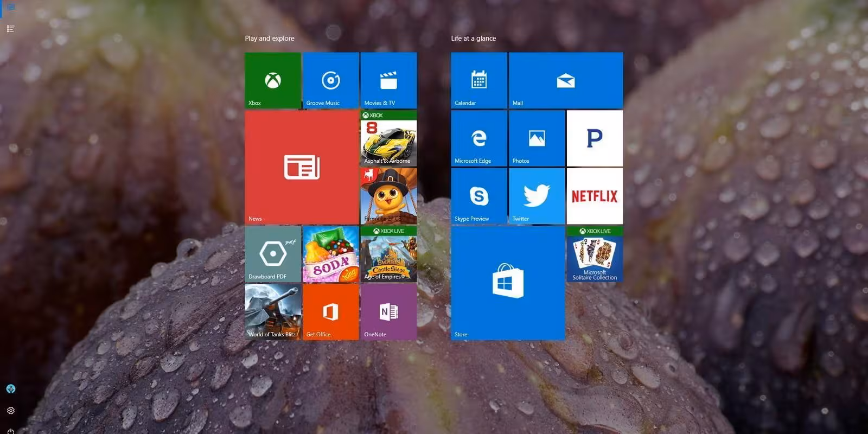Click the 'Play and explore' group heading

[270, 39]
